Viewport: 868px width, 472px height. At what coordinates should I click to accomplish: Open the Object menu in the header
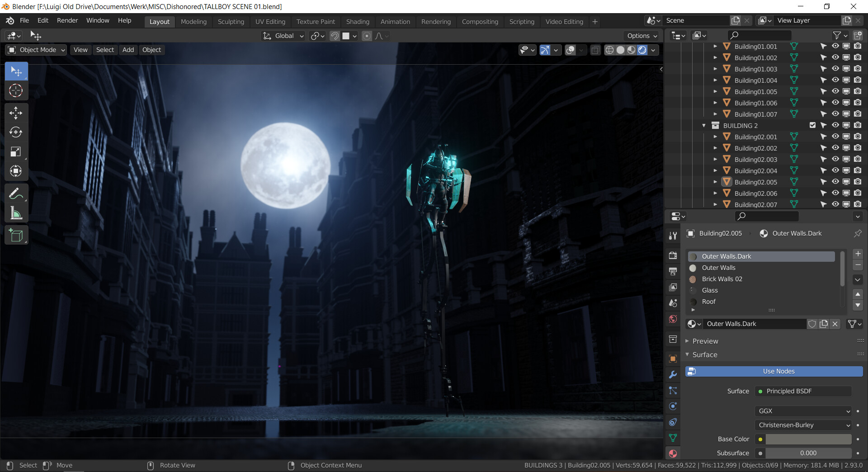(151, 50)
